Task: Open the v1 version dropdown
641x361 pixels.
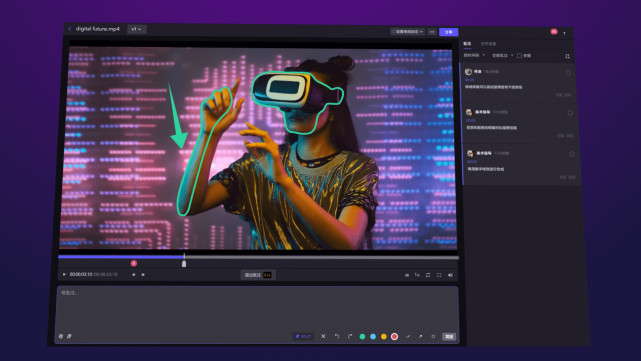Action: point(137,29)
